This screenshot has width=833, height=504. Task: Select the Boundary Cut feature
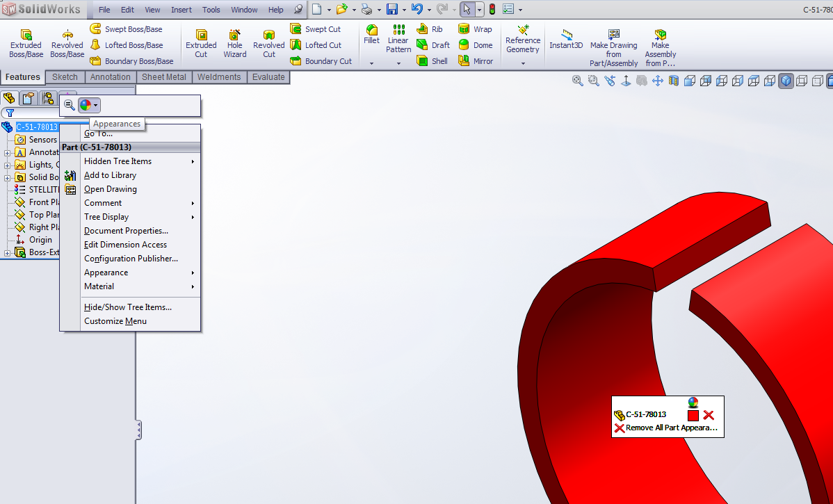[321, 61]
